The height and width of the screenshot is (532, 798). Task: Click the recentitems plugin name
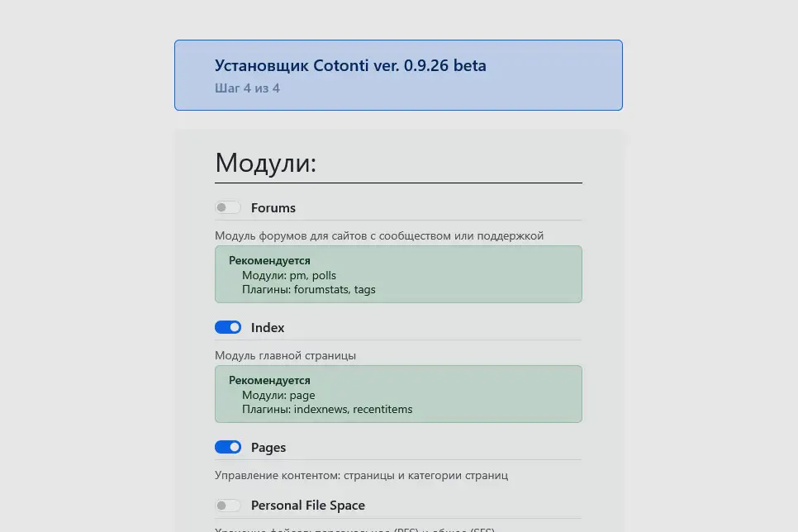(x=383, y=409)
